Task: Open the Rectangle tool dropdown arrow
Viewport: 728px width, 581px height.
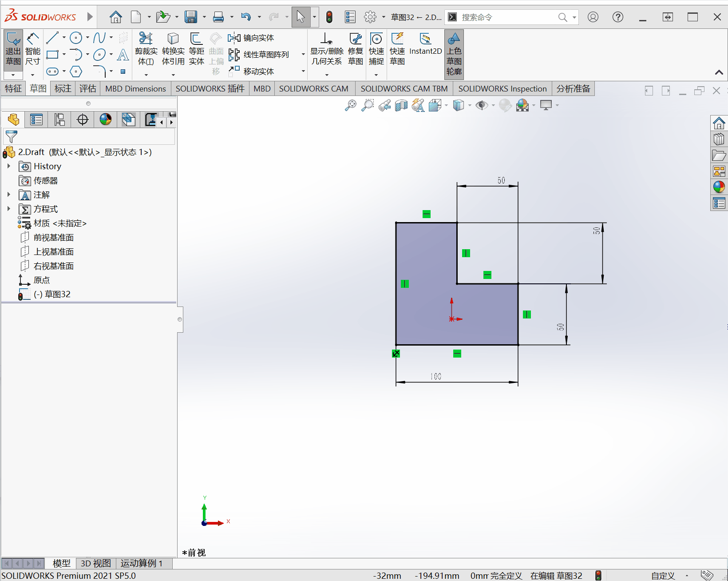Action: tap(64, 55)
